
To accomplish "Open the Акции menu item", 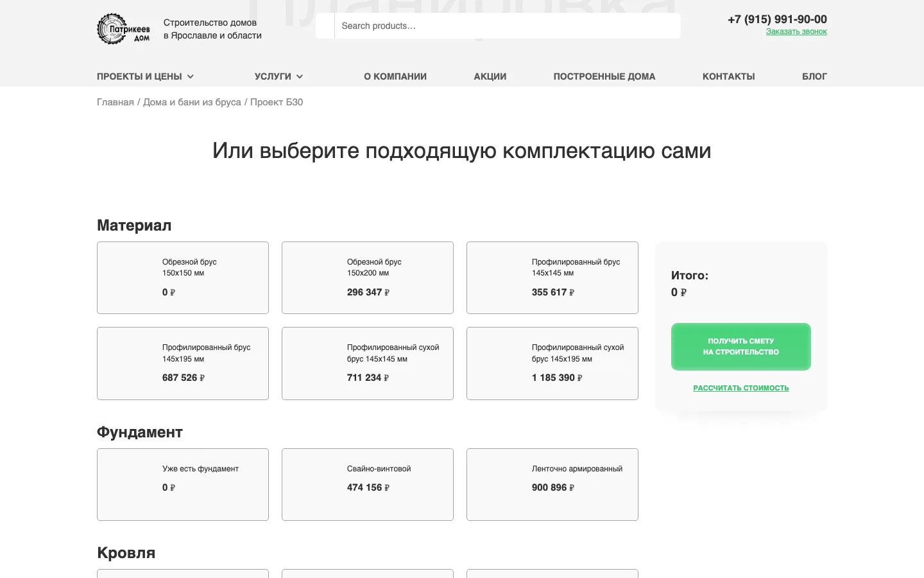I will 490,76.
